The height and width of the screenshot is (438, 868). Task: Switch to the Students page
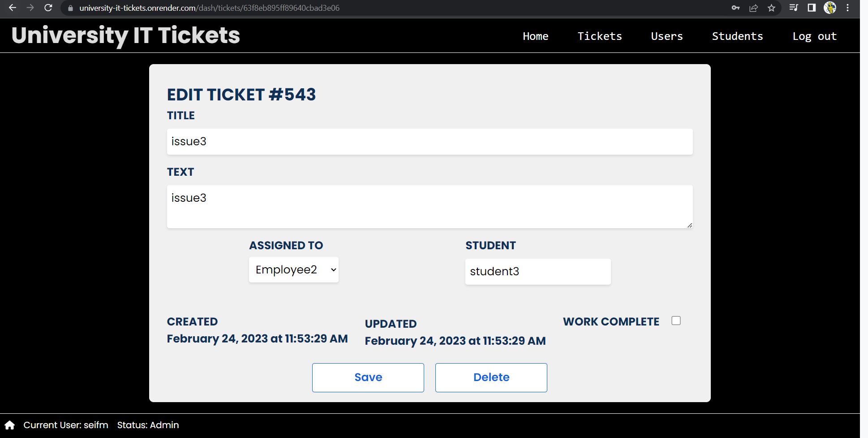click(x=737, y=36)
